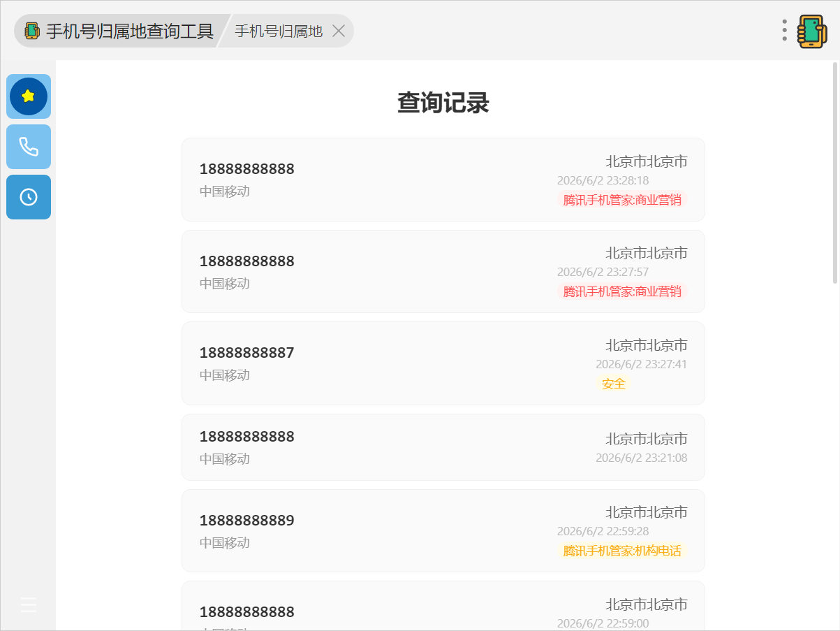
Task: Open the 18888888887 record card
Action: coord(443,363)
